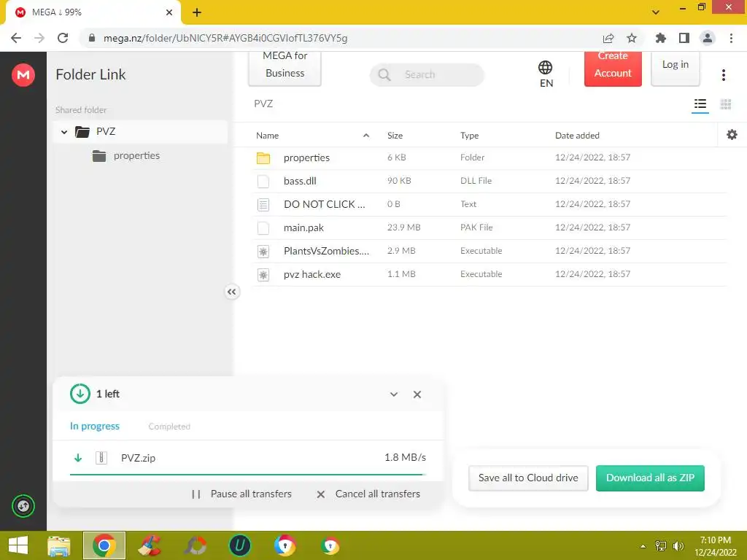Image resolution: width=747 pixels, height=560 pixels.
Task: Select the DO NOT CLICK ... file name
Action: (325, 204)
